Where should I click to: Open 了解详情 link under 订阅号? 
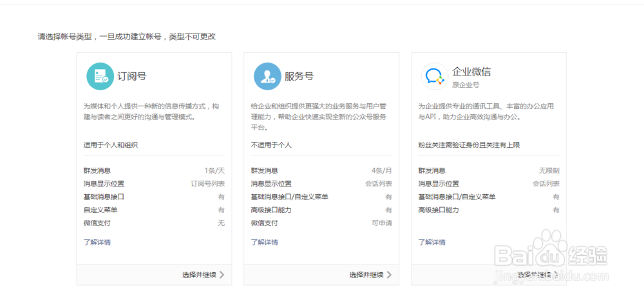97,242
